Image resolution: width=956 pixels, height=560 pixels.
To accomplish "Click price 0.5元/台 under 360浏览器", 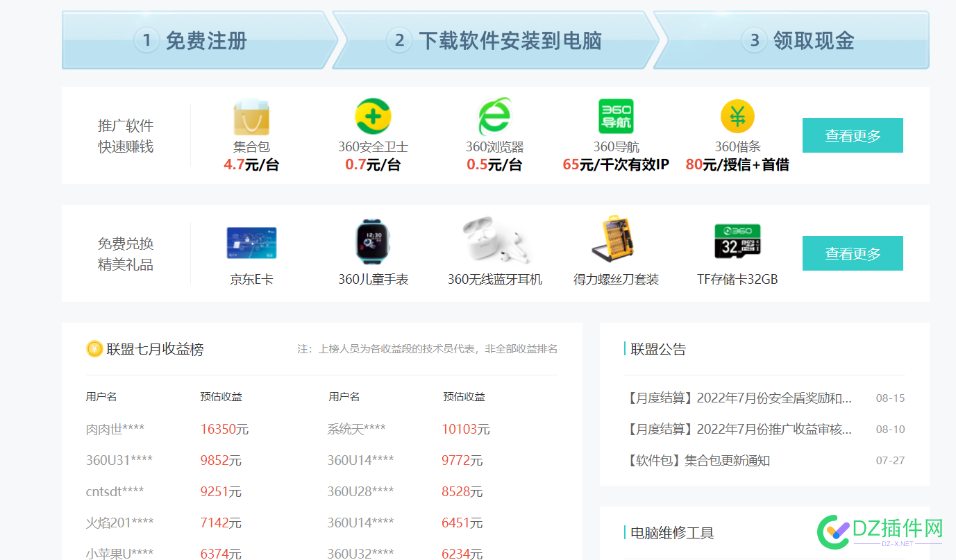I will click(x=494, y=165).
